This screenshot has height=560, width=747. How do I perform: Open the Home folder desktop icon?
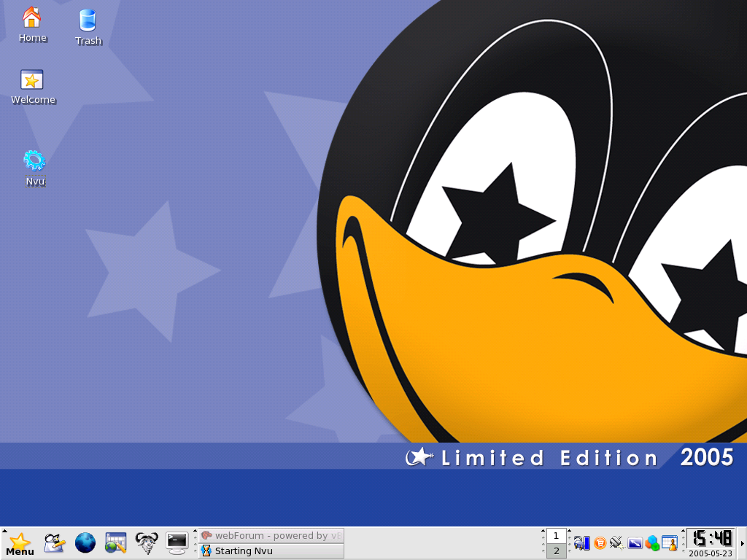pyautogui.click(x=32, y=26)
